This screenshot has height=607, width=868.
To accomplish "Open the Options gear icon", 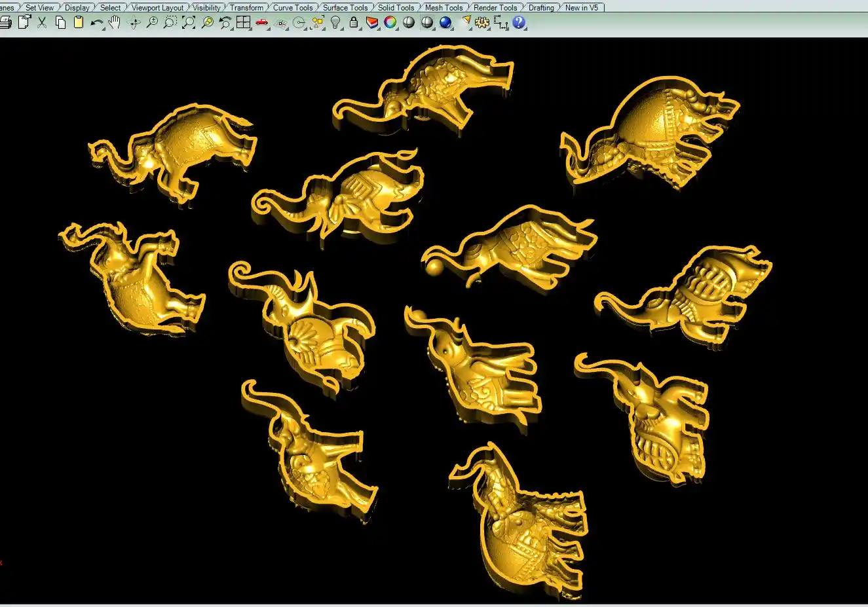I will (x=482, y=23).
